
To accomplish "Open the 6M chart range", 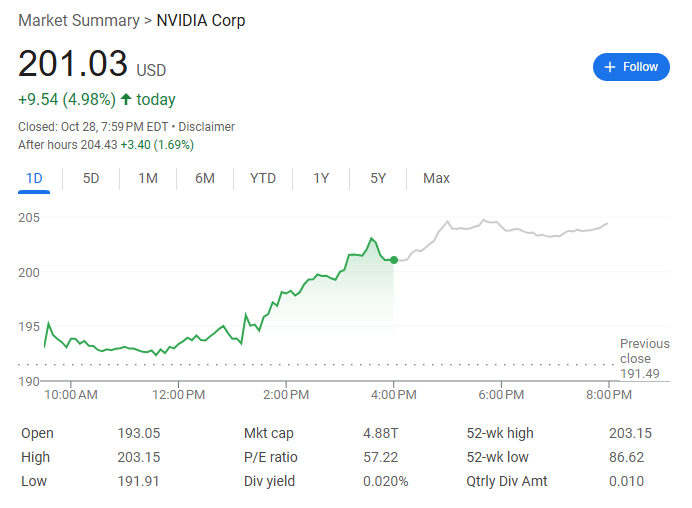I will pos(205,178).
